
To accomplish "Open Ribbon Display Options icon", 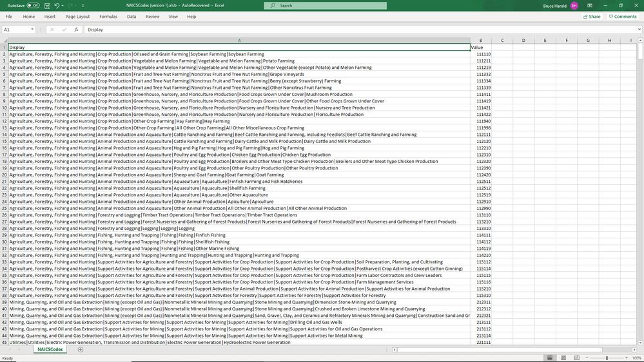I will tap(590, 6).
